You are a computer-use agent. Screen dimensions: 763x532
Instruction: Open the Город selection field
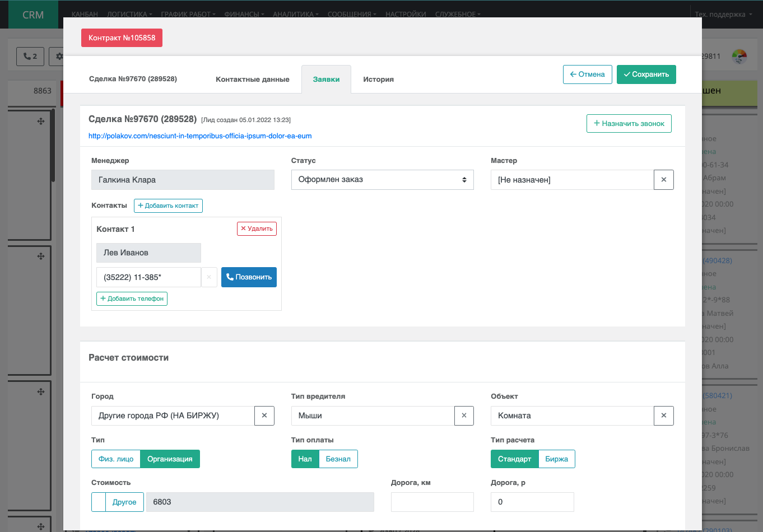[173, 416]
